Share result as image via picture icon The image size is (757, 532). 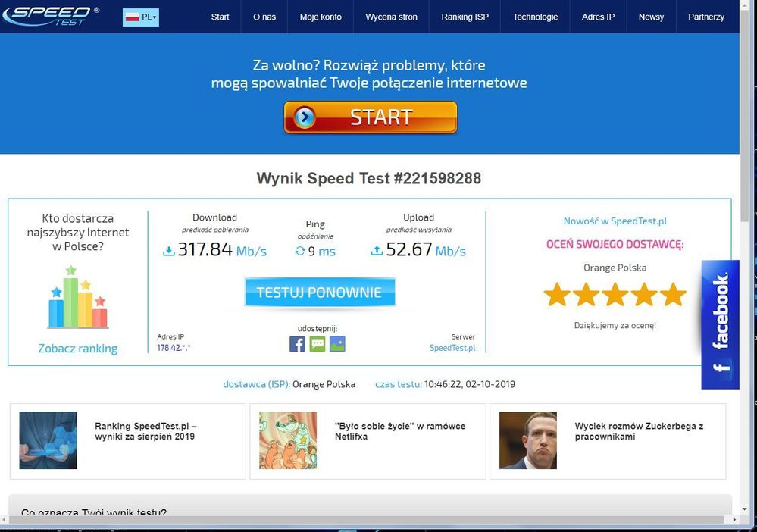click(x=337, y=344)
